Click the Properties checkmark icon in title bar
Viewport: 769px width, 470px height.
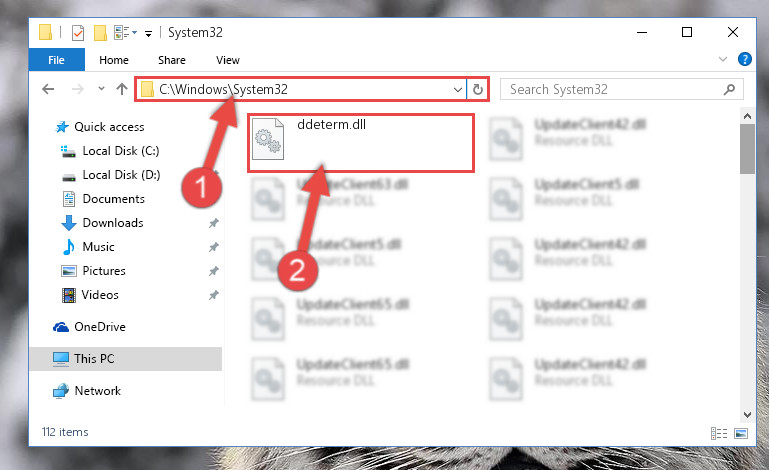click(x=78, y=33)
